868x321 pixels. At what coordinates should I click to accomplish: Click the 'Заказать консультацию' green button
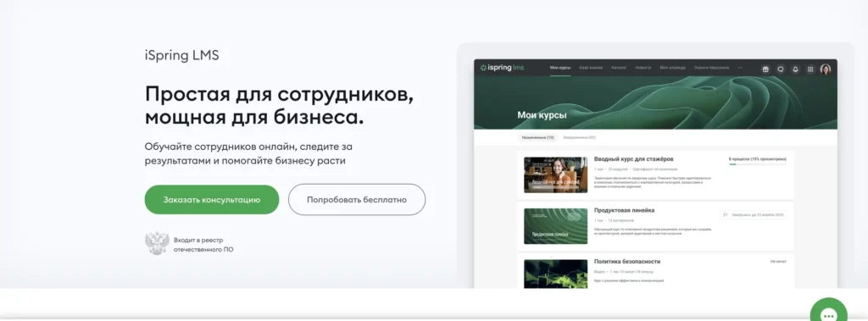tap(212, 200)
